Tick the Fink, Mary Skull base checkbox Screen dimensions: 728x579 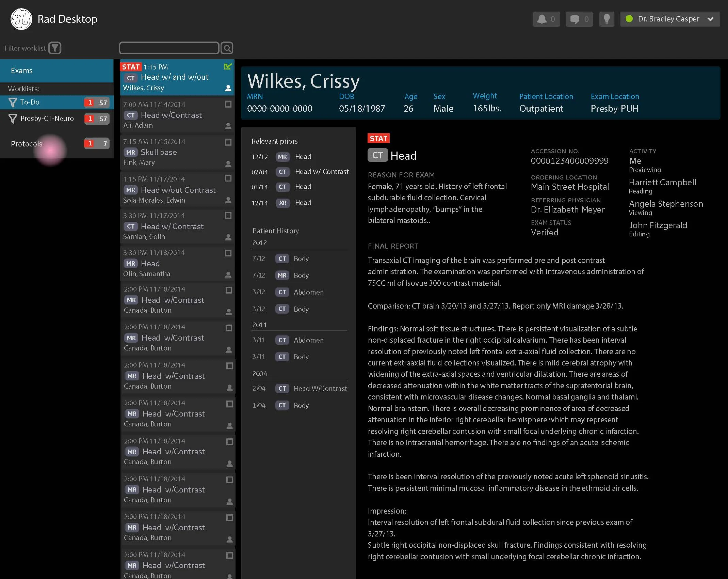[x=228, y=142]
